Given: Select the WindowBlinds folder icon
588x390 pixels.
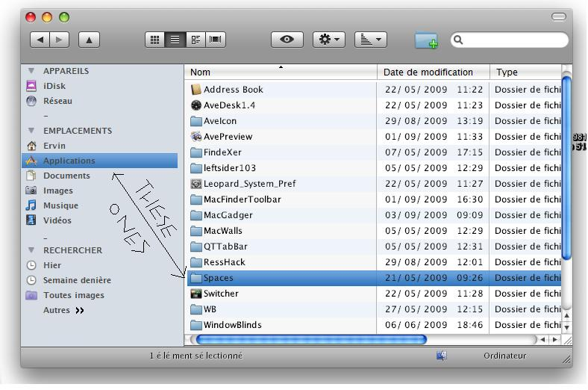Looking at the screenshot, I should pos(196,325).
